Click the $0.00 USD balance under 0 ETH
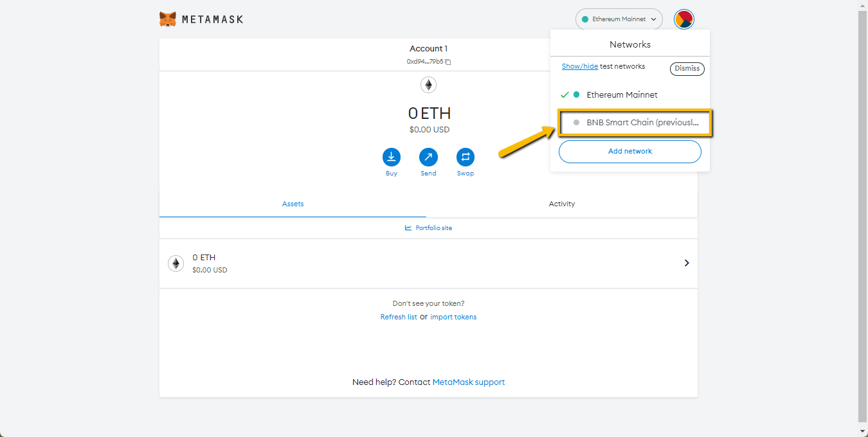This screenshot has height=437, width=868. click(429, 130)
